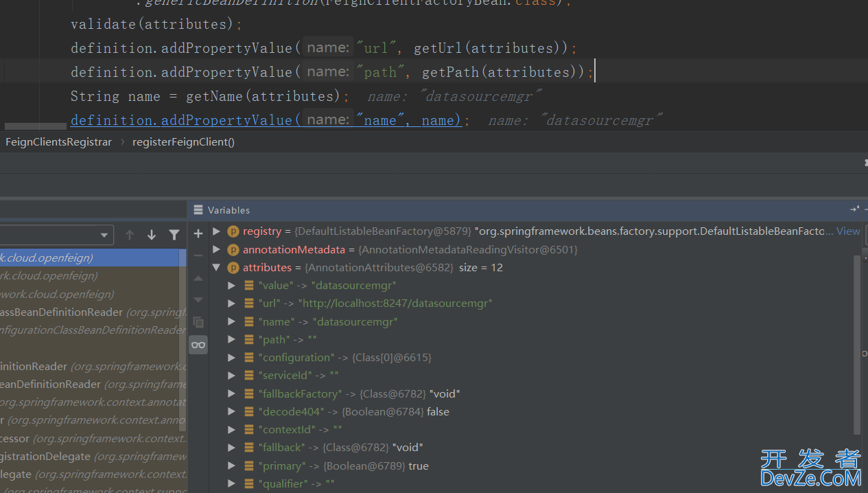Click the Variables panel header icon
This screenshot has width=868, height=493.
tap(198, 210)
